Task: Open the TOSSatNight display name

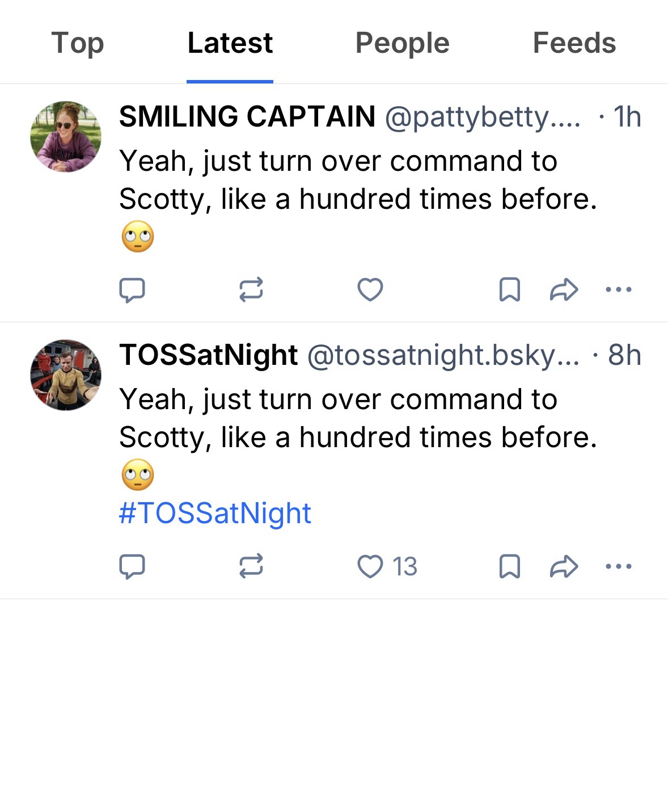Action: tap(208, 355)
